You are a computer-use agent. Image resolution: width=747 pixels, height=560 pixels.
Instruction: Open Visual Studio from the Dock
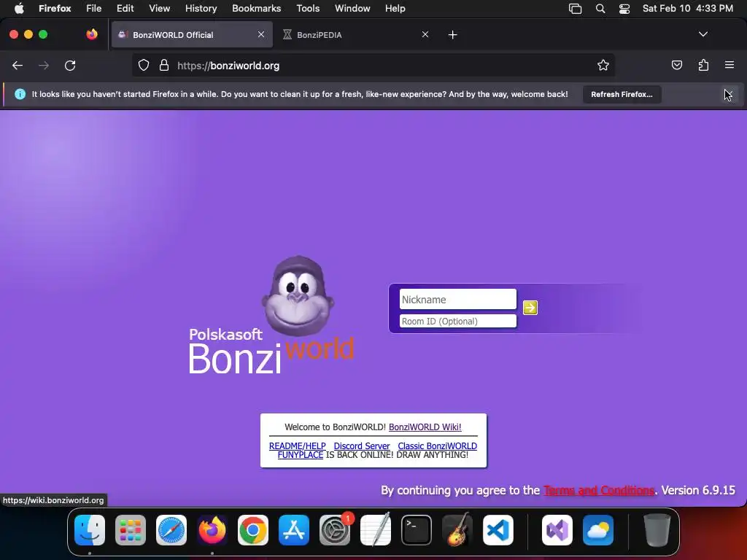click(557, 530)
